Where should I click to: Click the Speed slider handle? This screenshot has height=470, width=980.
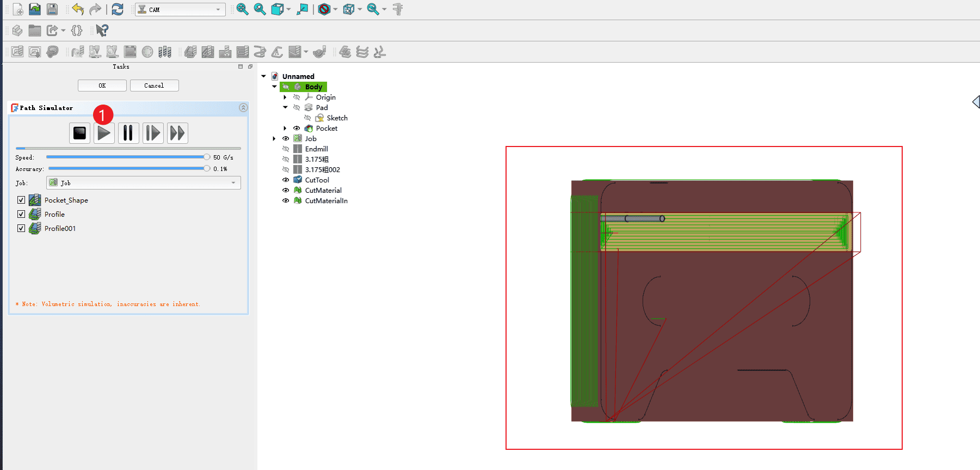[x=207, y=157]
